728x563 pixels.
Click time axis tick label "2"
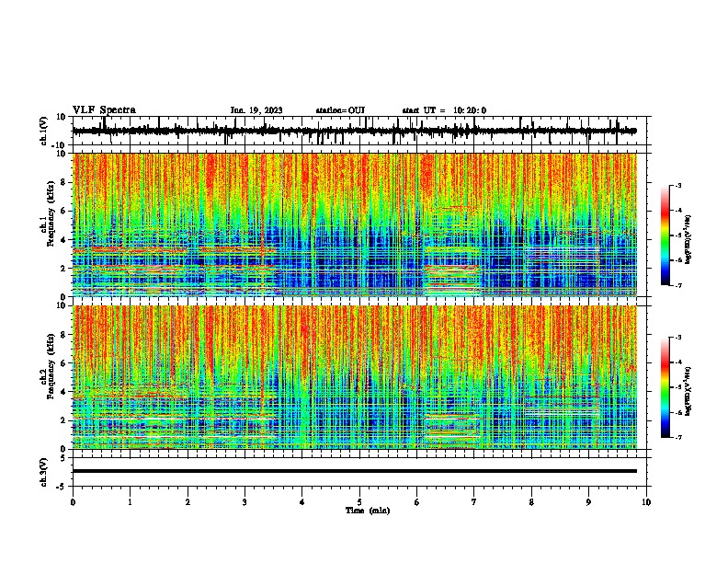tap(188, 502)
